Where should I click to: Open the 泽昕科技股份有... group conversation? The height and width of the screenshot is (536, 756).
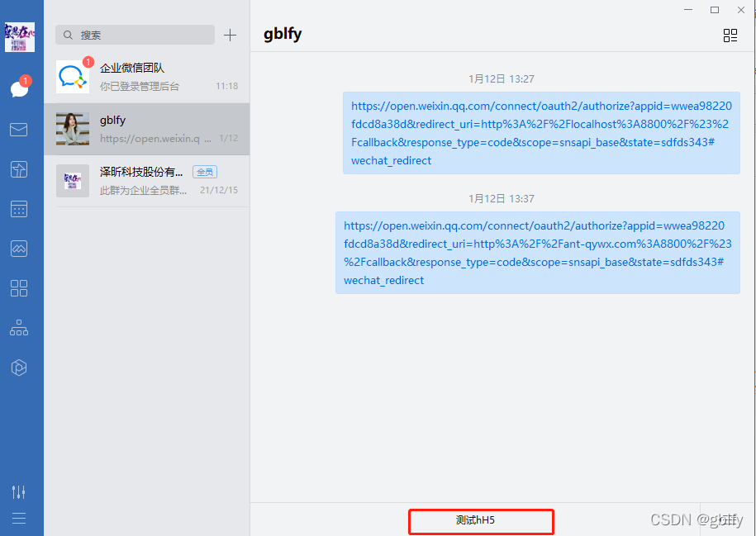point(146,181)
